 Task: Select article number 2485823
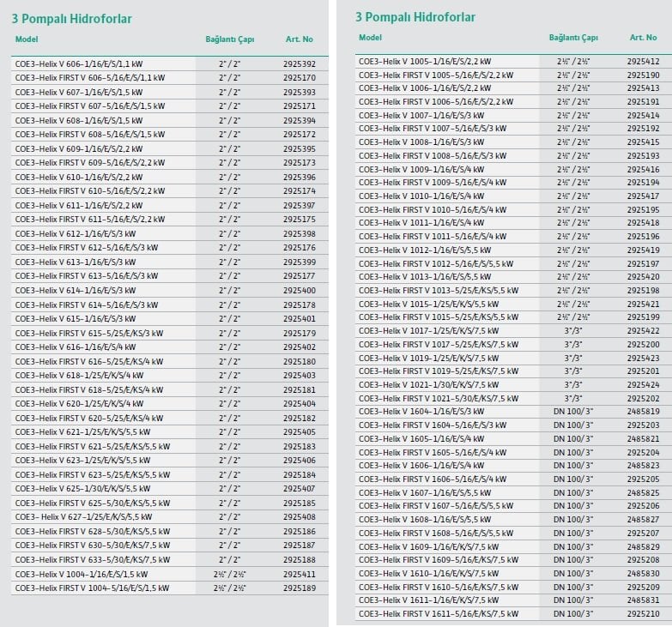644,466
